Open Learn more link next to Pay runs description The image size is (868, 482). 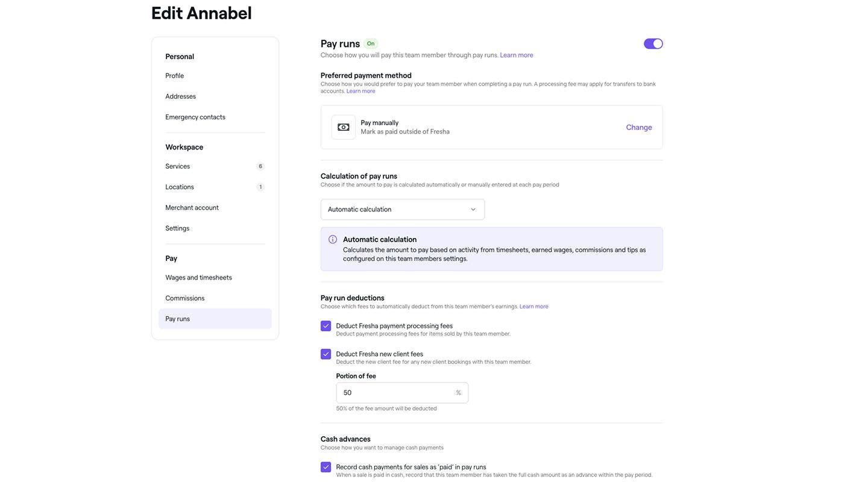517,55
